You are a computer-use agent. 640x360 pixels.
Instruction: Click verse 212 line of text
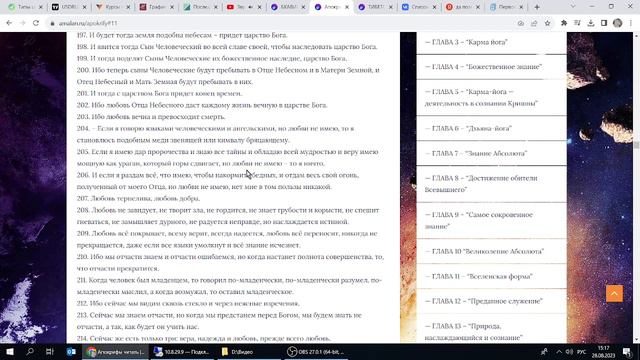pyautogui.click(x=188, y=304)
